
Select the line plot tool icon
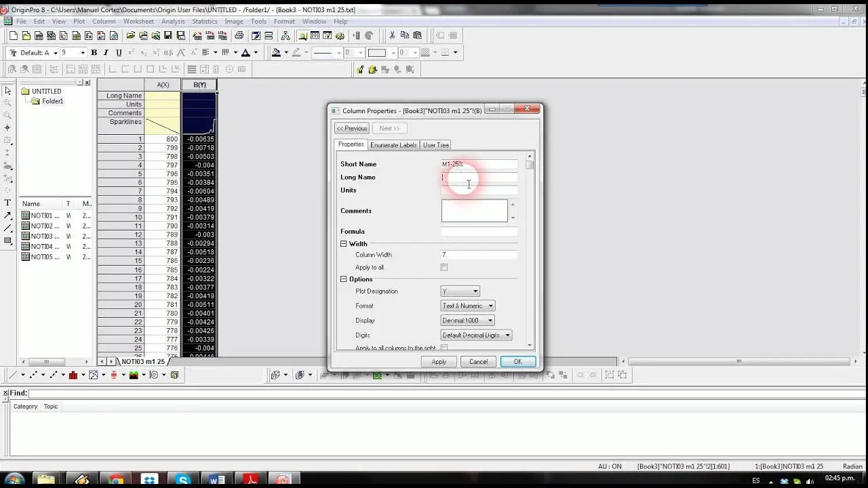14,375
